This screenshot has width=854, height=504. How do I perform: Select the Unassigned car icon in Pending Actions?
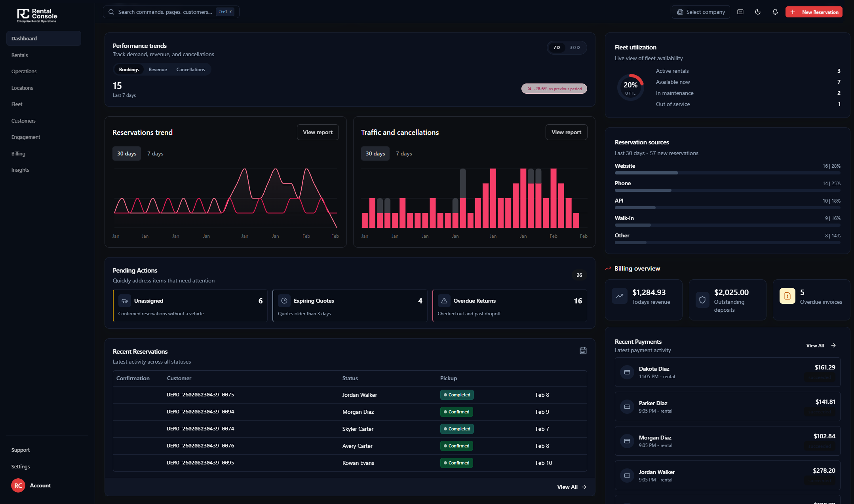[125, 301]
